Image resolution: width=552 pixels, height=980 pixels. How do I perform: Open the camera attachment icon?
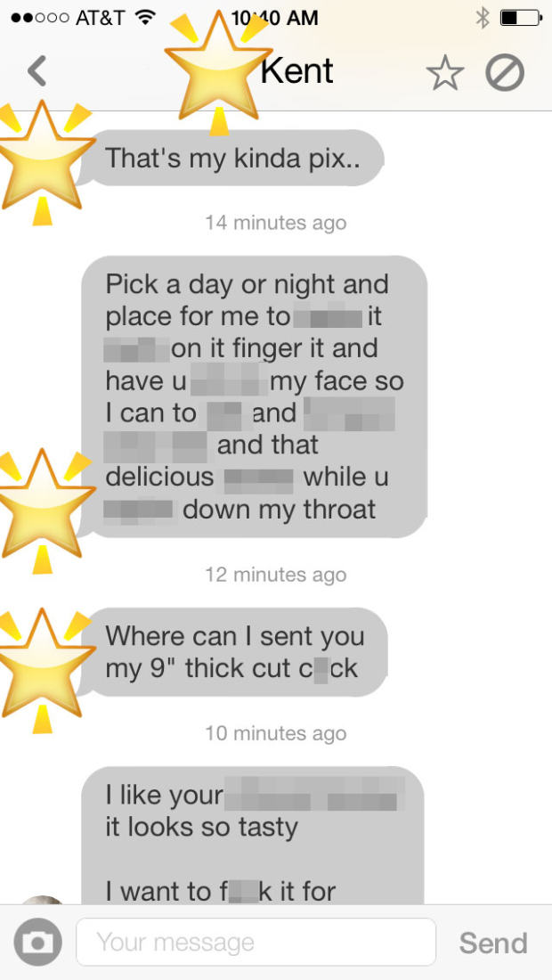[38, 942]
